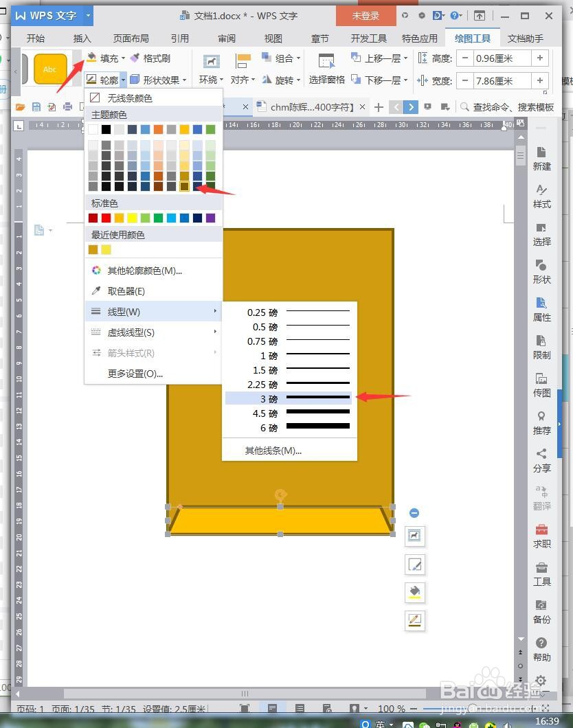The width and height of the screenshot is (573, 728).
Task: Click Share (分享) in the right sidebar
Action: pos(541,461)
